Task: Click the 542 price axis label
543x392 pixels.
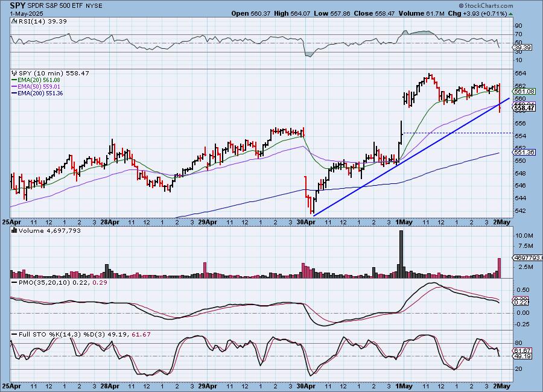Action: tap(521, 210)
